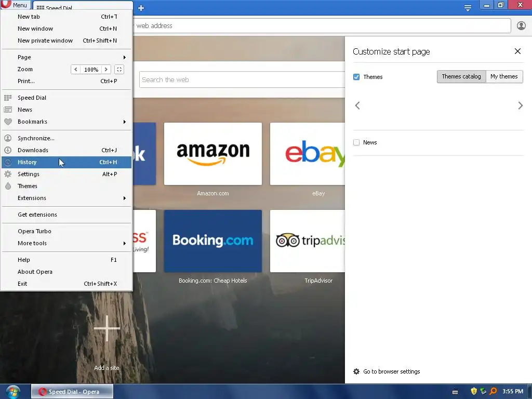Click the 100% zoom value
The image size is (532, 399).
91,70
